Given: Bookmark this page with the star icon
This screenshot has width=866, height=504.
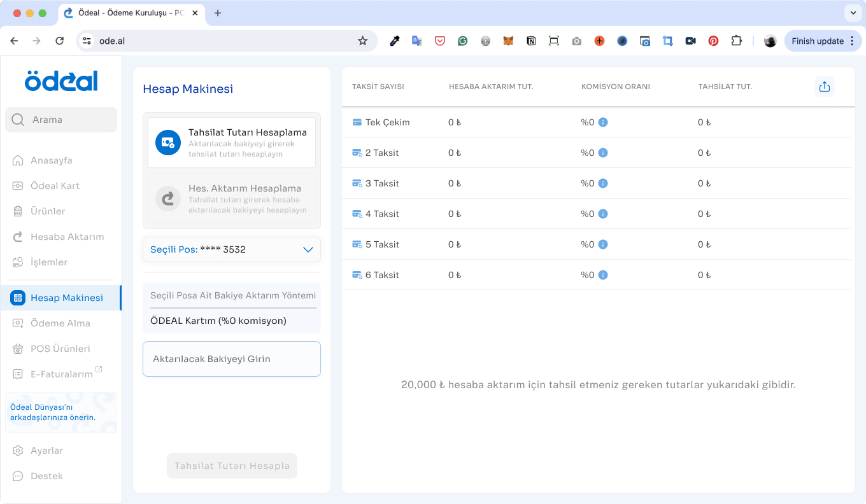Looking at the screenshot, I should (362, 41).
